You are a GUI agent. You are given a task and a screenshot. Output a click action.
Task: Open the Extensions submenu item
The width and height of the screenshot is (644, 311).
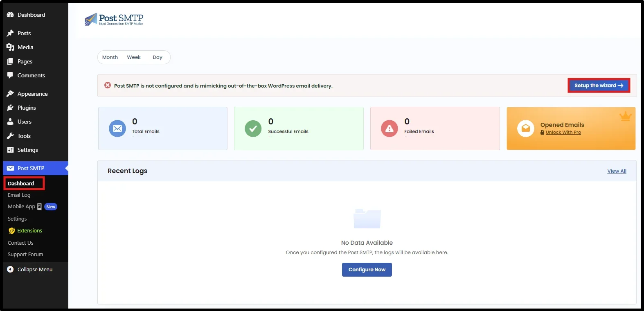pyautogui.click(x=30, y=231)
